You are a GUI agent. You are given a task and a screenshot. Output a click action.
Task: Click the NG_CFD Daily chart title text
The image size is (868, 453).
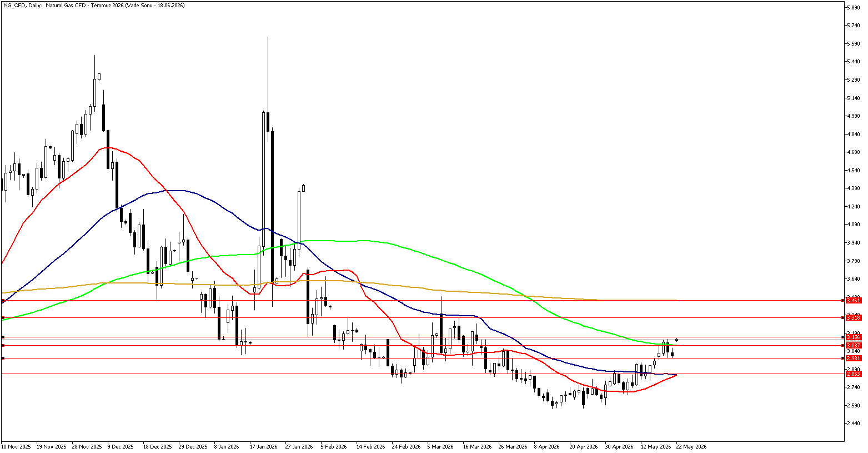pos(94,5)
